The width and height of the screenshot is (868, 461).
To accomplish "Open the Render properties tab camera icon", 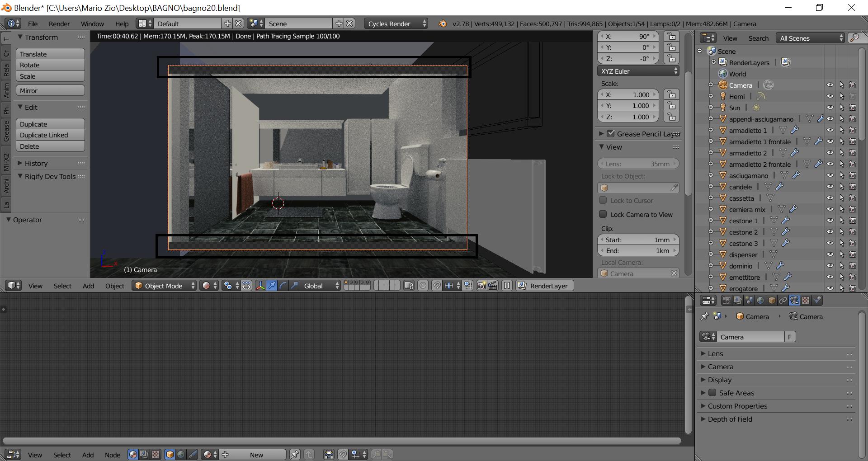I will (726, 300).
